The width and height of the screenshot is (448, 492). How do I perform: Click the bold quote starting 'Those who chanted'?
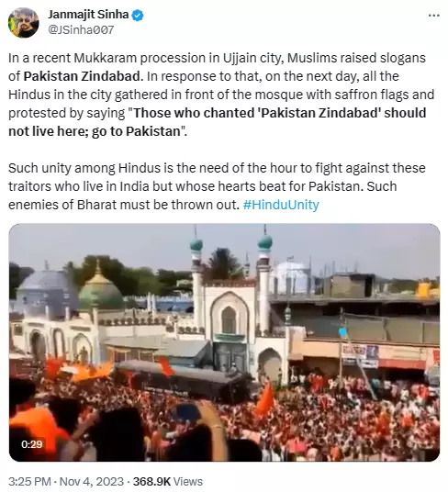coord(217,122)
